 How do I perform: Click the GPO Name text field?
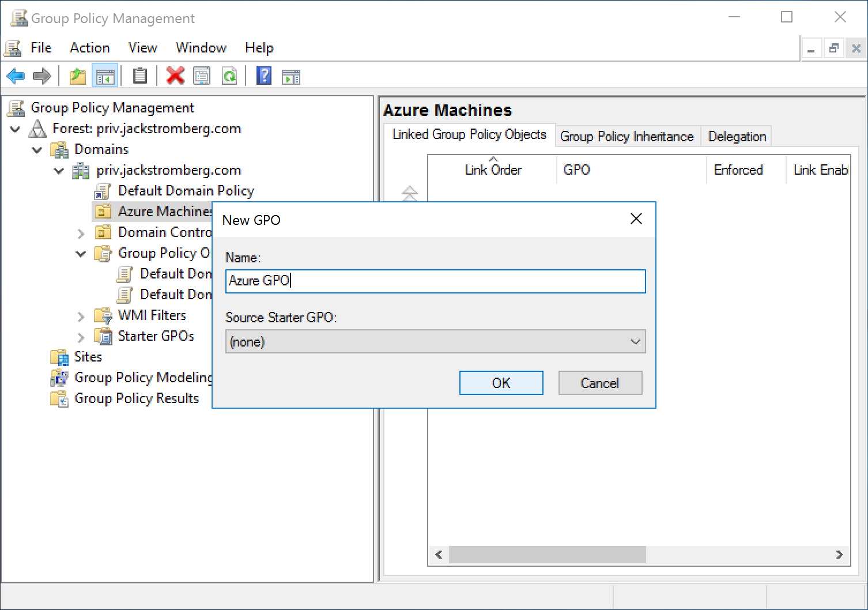(435, 281)
